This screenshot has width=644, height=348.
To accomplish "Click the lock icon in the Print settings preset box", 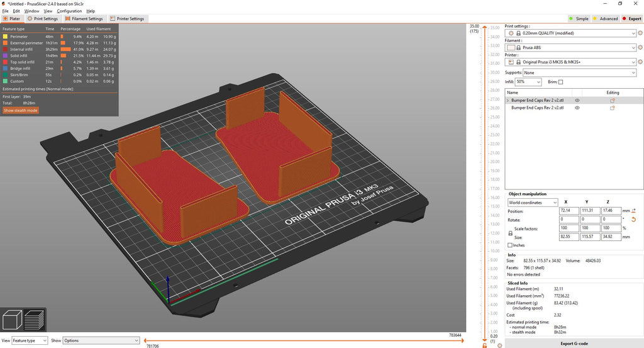I will (x=518, y=33).
